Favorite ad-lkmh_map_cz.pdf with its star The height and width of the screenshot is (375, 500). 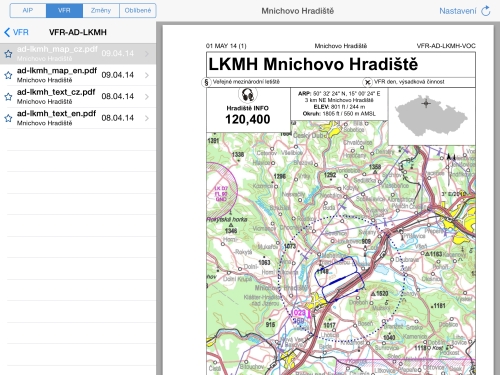[8, 54]
